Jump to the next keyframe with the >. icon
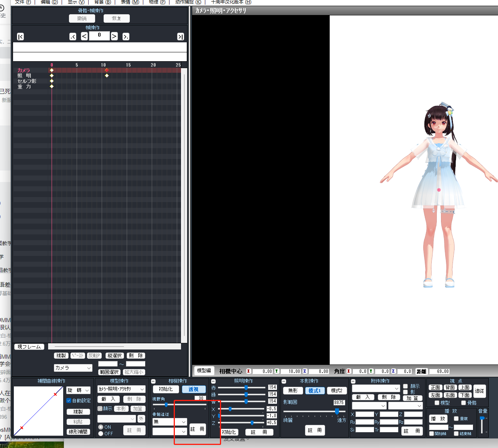 (x=126, y=36)
